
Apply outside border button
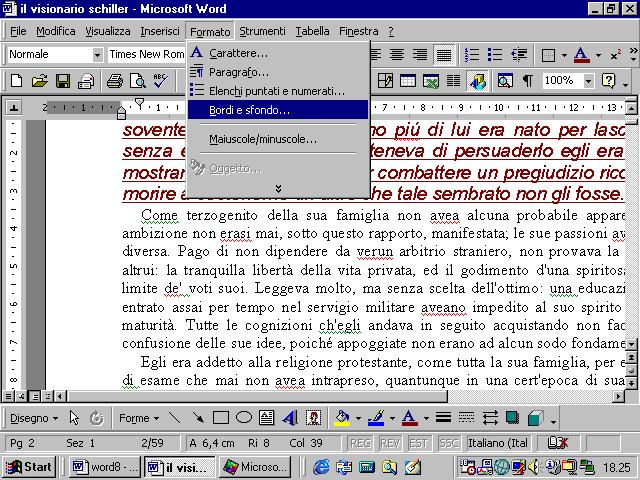point(548,54)
